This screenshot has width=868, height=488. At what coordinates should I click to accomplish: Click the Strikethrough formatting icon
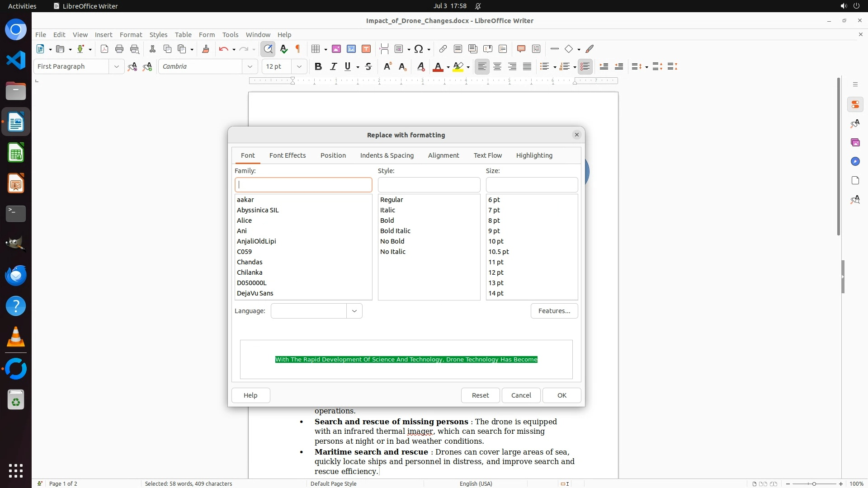[368, 66]
